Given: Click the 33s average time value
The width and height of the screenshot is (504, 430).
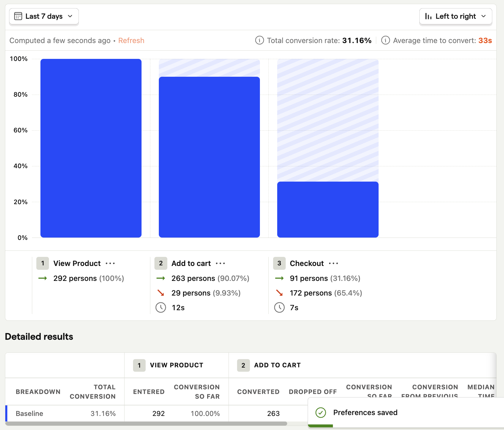Looking at the screenshot, I should pos(485,40).
